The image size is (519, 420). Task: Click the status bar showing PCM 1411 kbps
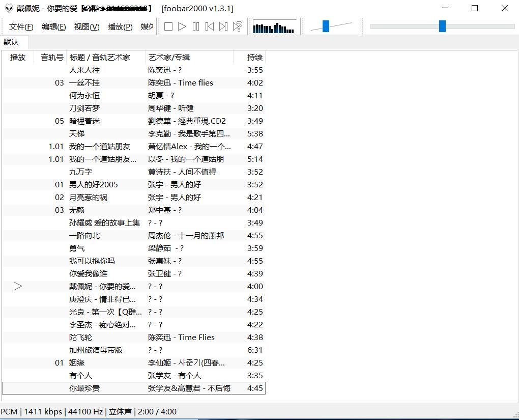pos(76,412)
